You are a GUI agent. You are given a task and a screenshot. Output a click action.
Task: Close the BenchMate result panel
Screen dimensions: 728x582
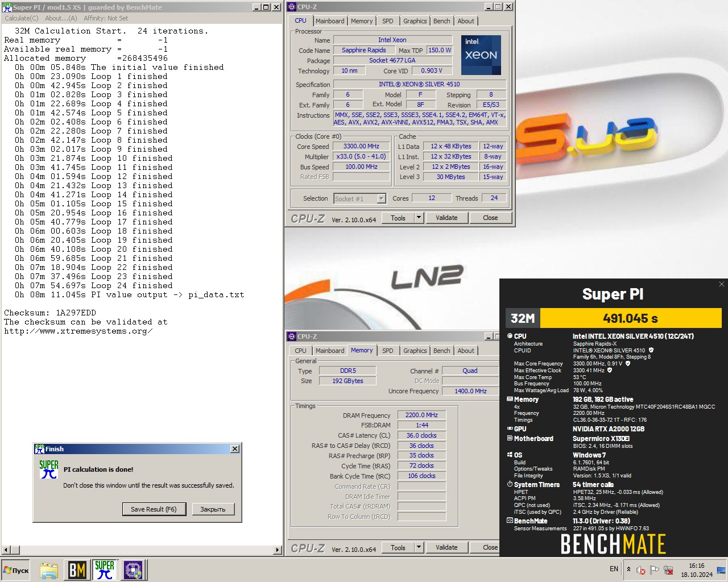[721, 284]
